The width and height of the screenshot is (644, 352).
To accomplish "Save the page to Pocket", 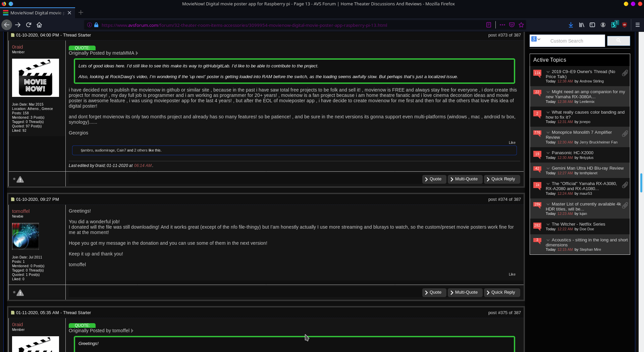I will [512, 24].
